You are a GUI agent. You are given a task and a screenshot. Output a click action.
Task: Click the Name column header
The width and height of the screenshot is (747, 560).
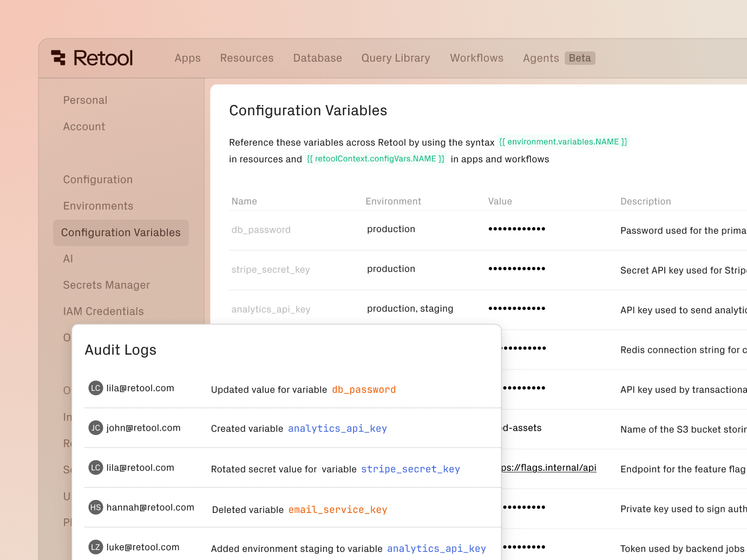[x=244, y=201]
